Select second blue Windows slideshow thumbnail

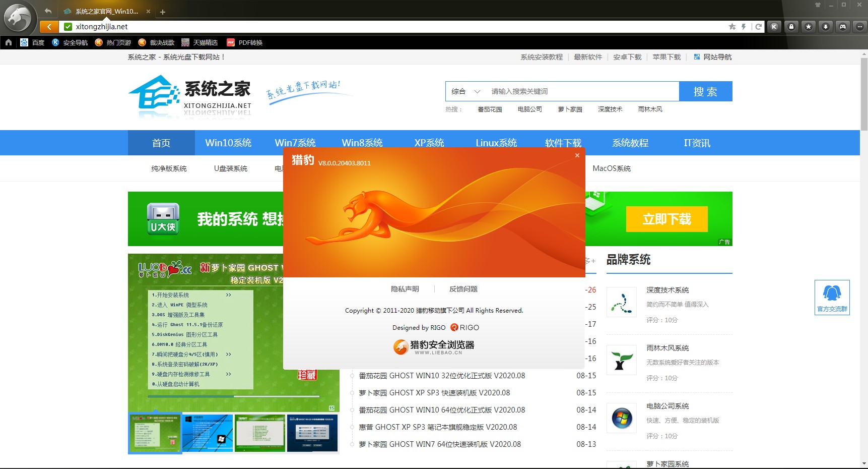[208, 433]
